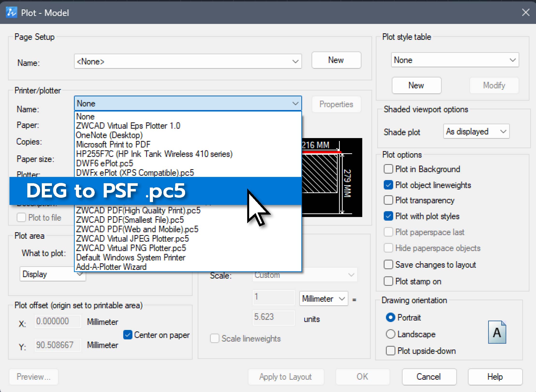
Task: Click the X plot offset field
Action: [58, 321]
